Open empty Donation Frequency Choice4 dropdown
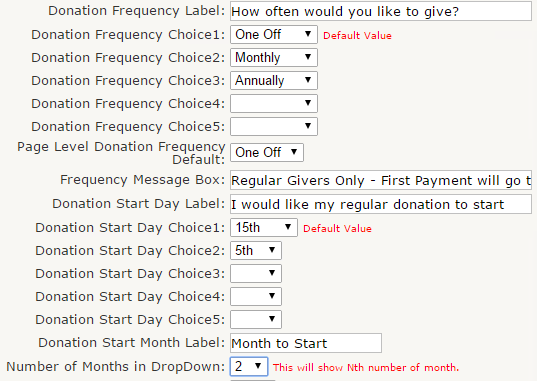The height and width of the screenshot is (381, 537). pyautogui.click(x=274, y=103)
